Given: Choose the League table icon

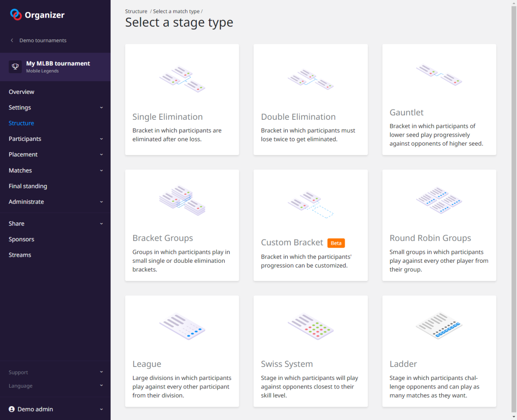Looking at the screenshot, I should pos(182,326).
